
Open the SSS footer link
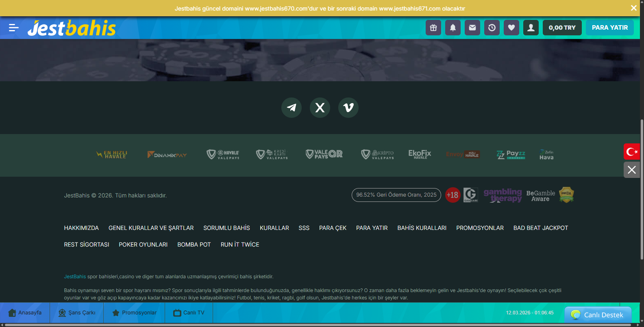coord(304,228)
